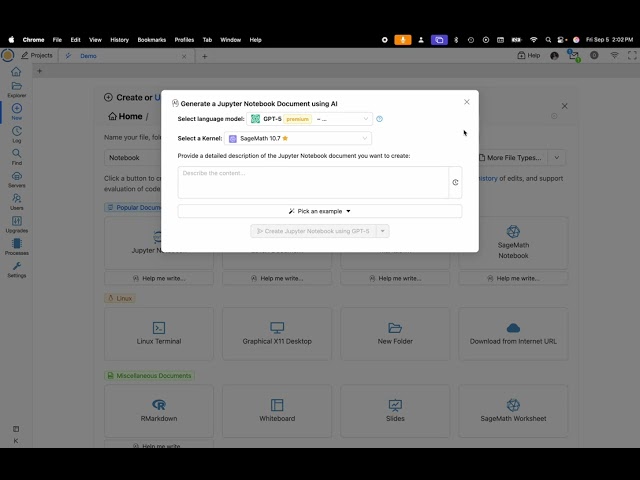This screenshot has width=640, height=480.
Task: Create an RMarkdown document
Action: 159,411
